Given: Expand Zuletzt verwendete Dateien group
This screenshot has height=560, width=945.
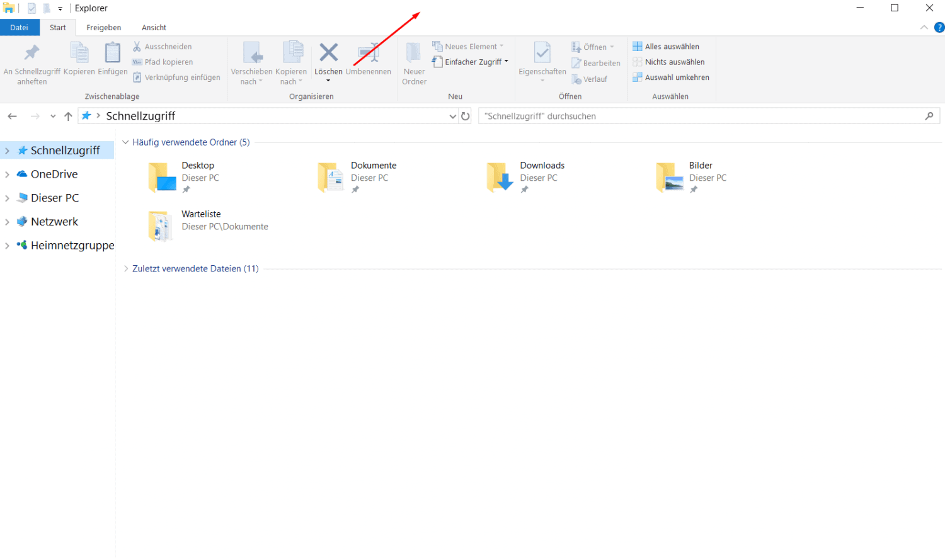Looking at the screenshot, I should point(125,268).
